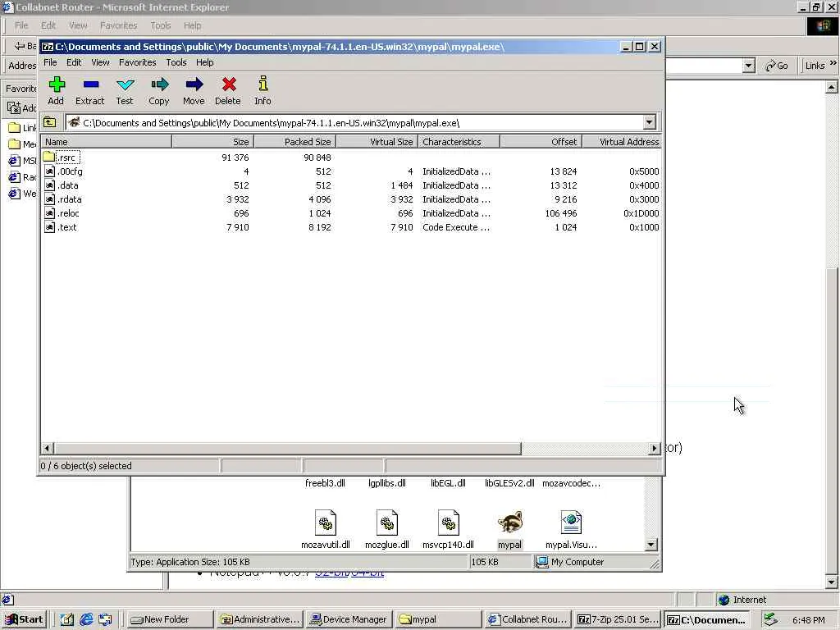
Task: Sort by Name column header
Action: 106,142
